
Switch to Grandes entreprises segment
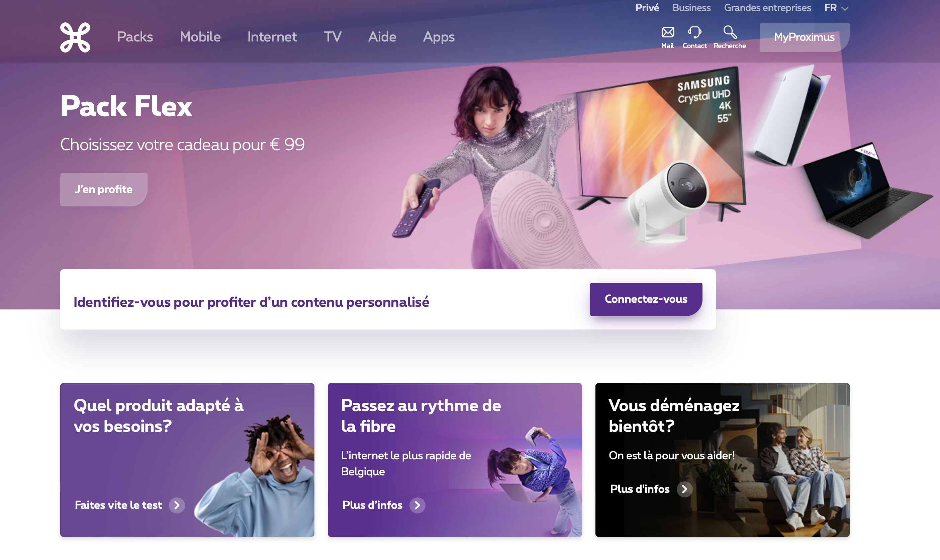coord(767,8)
